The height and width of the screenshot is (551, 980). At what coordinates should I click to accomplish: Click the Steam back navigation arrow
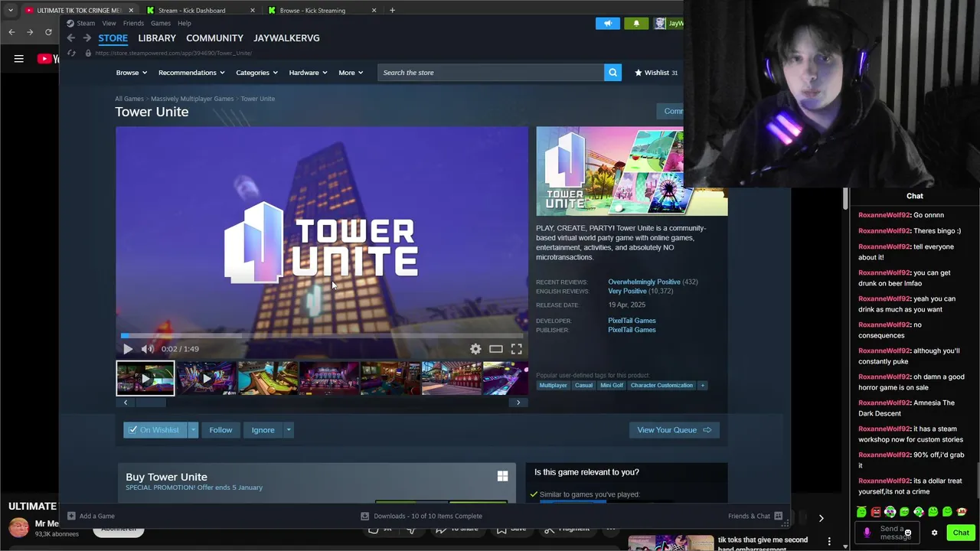click(x=70, y=37)
